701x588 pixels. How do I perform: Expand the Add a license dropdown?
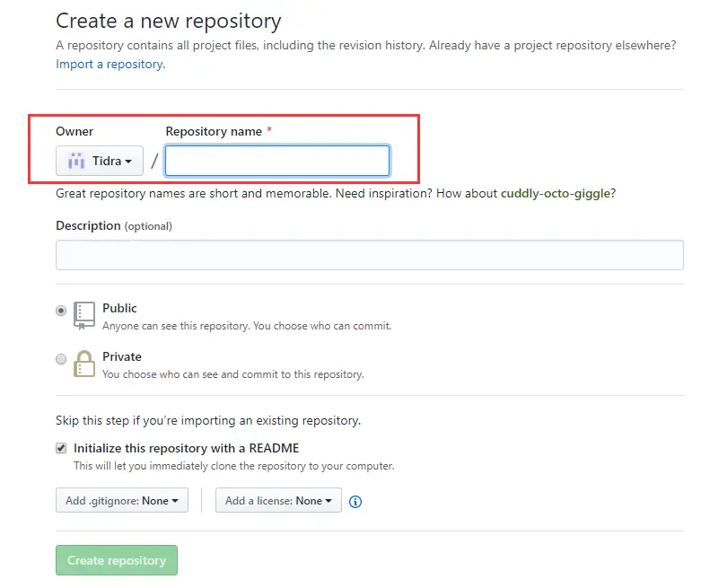[x=278, y=501]
